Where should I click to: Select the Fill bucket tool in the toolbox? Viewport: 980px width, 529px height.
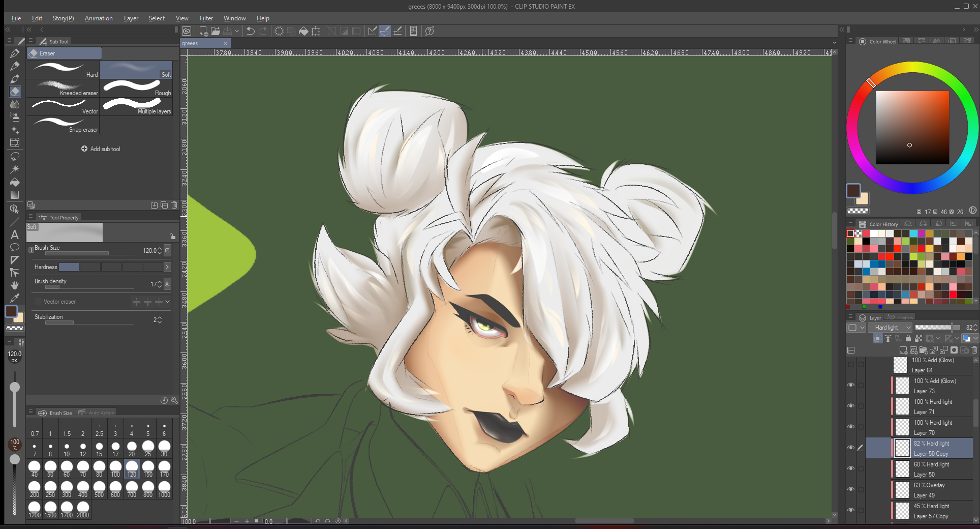pyautogui.click(x=15, y=182)
